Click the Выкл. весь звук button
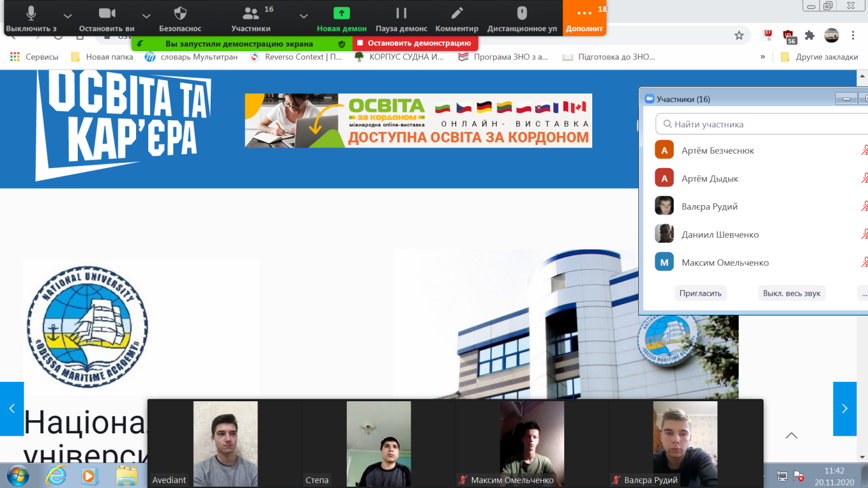This screenshot has height=488, width=868. (792, 293)
